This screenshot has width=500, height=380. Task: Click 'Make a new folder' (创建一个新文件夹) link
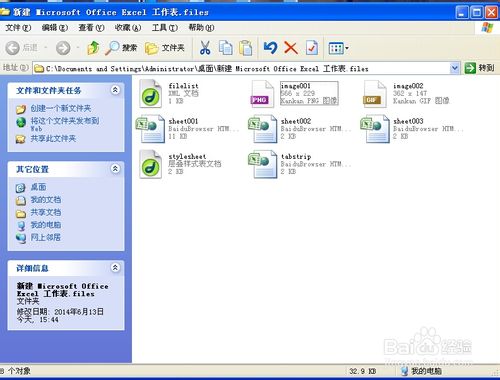click(x=61, y=108)
